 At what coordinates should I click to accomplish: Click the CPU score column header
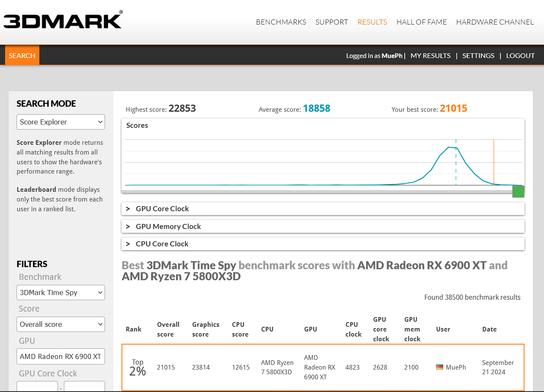click(x=240, y=329)
